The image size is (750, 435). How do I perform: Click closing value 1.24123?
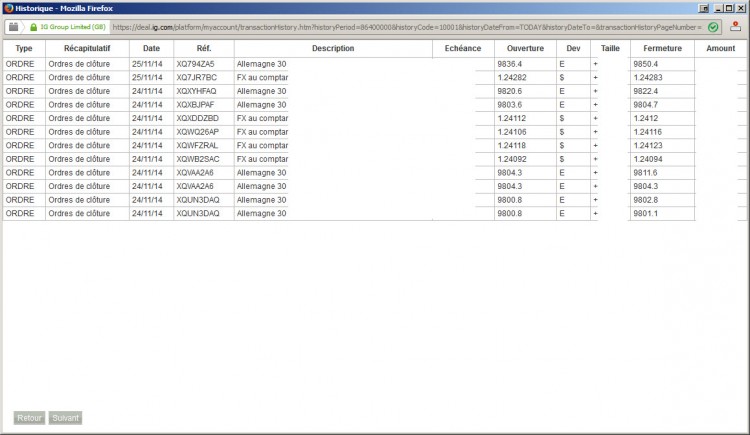coord(648,145)
